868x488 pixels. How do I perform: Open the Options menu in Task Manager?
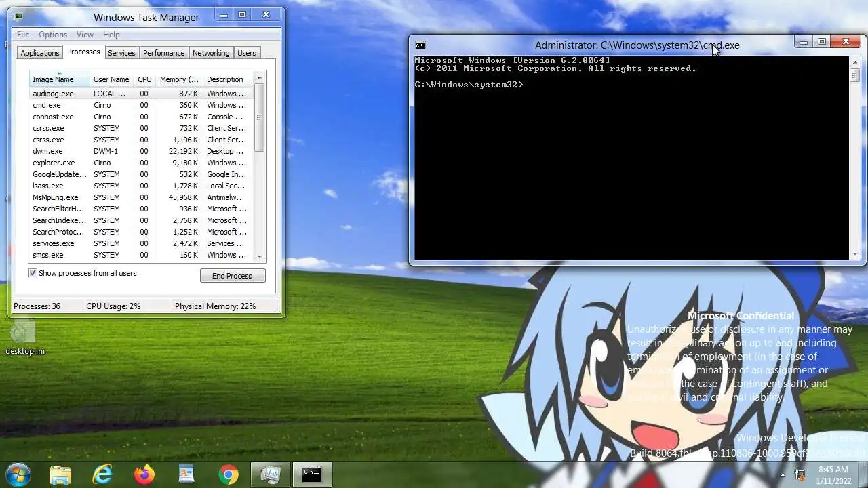(53, 35)
